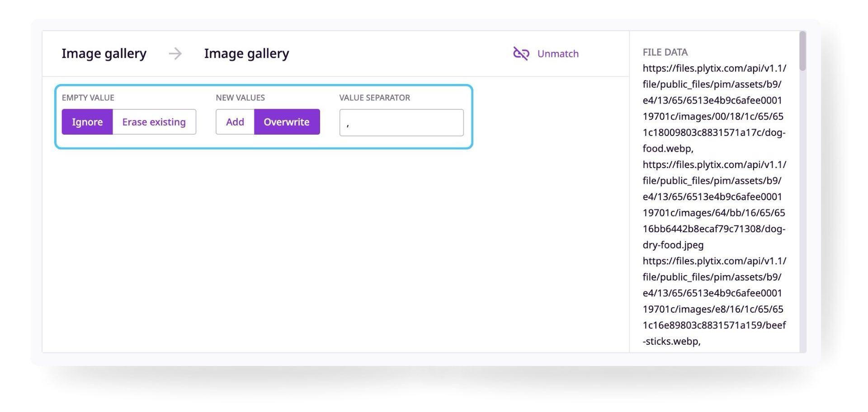Set new values to Overwrite

(287, 122)
